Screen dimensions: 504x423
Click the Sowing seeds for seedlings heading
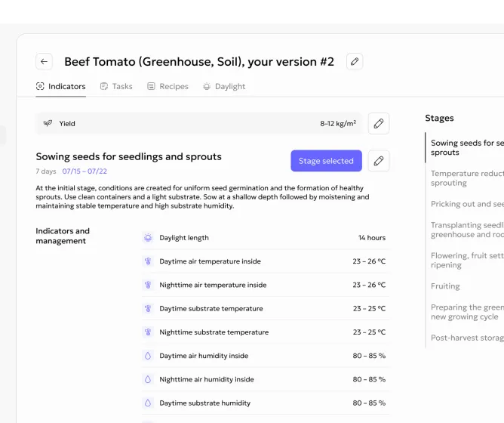[128, 156]
